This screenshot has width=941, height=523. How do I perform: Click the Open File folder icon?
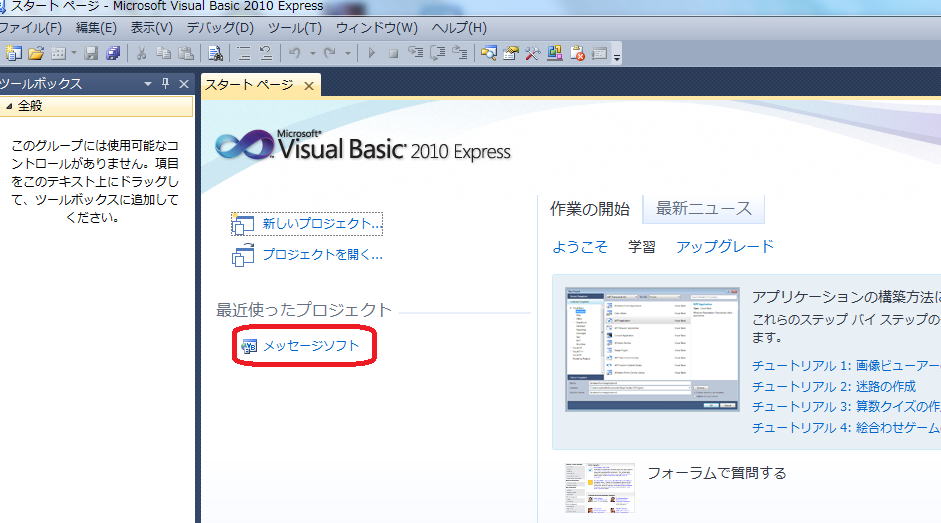36,53
